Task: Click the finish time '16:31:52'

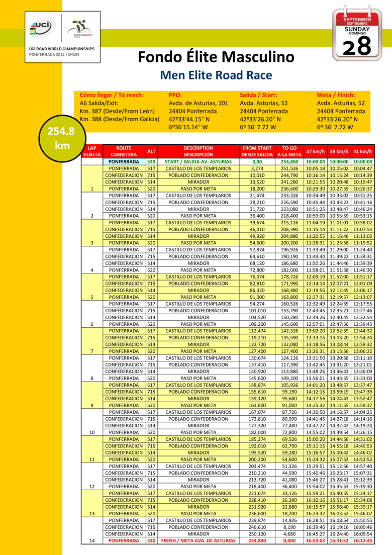Action: [339, 541]
